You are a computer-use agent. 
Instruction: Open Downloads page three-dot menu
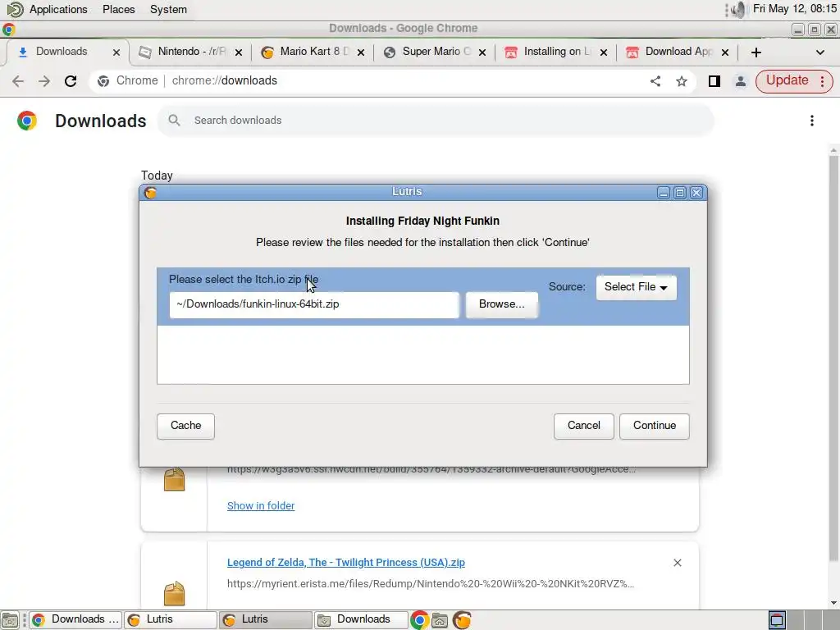[812, 121]
